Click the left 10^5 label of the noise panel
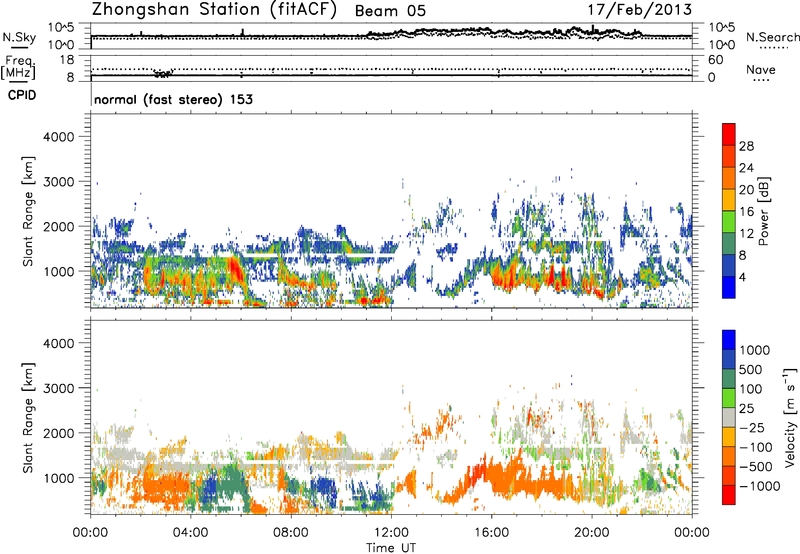The width and height of the screenshot is (800, 554). point(61,27)
